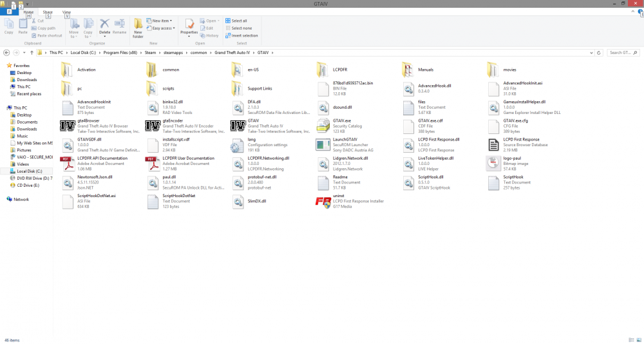Click Copy path in Clipboard group
Viewport: 644px width, 344px height.
44,28
